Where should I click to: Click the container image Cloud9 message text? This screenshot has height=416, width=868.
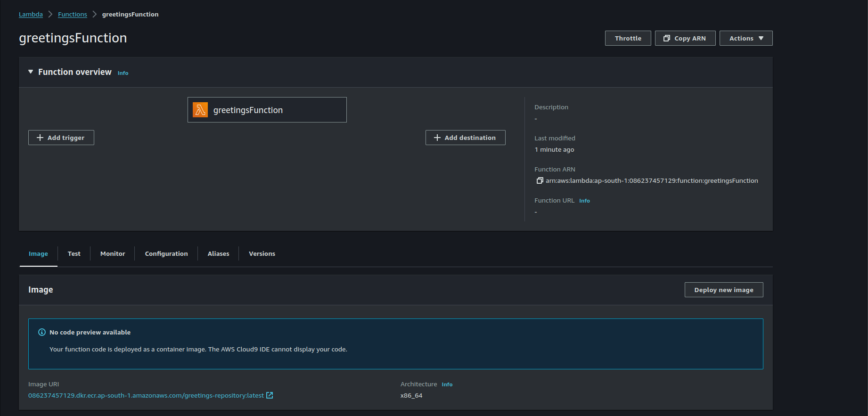(198, 349)
